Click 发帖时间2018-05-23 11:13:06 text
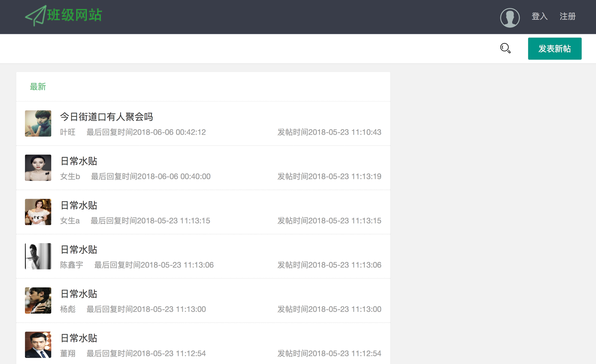The width and height of the screenshot is (596, 364). coord(329,265)
